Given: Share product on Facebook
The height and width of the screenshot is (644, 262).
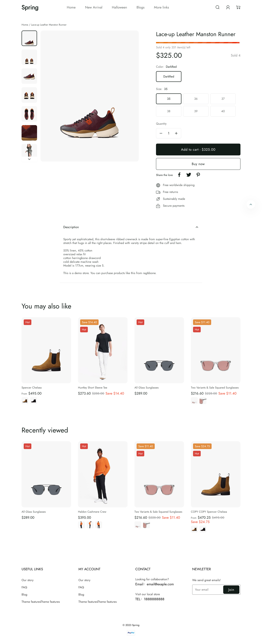Looking at the screenshot, I should tap(179, 175).
